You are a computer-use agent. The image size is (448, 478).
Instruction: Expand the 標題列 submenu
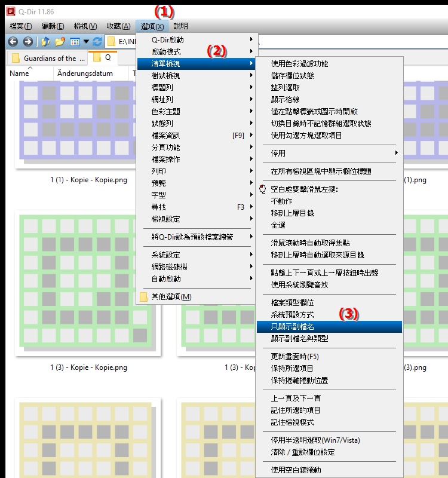pyautogui.click(x=196, y=88)
